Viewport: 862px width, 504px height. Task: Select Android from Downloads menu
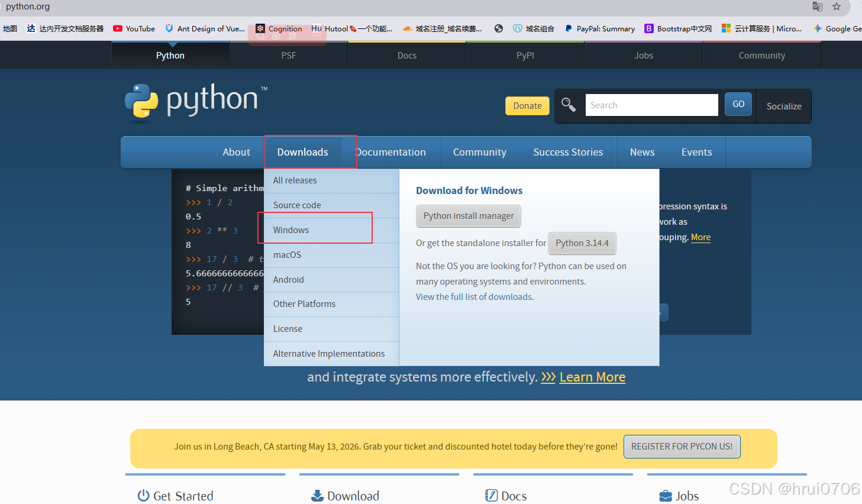pos(331,280)
